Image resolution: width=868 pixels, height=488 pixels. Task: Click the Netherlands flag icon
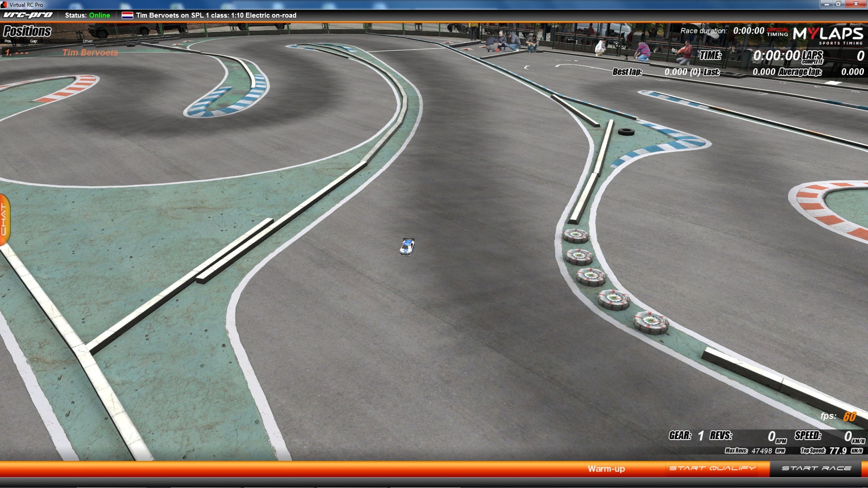click(127, 15)
